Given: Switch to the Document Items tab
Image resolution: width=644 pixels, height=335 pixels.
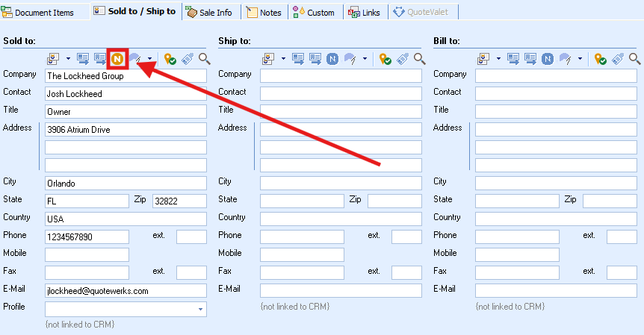Looking at the screenshot, I should click(x=44, y=12).
